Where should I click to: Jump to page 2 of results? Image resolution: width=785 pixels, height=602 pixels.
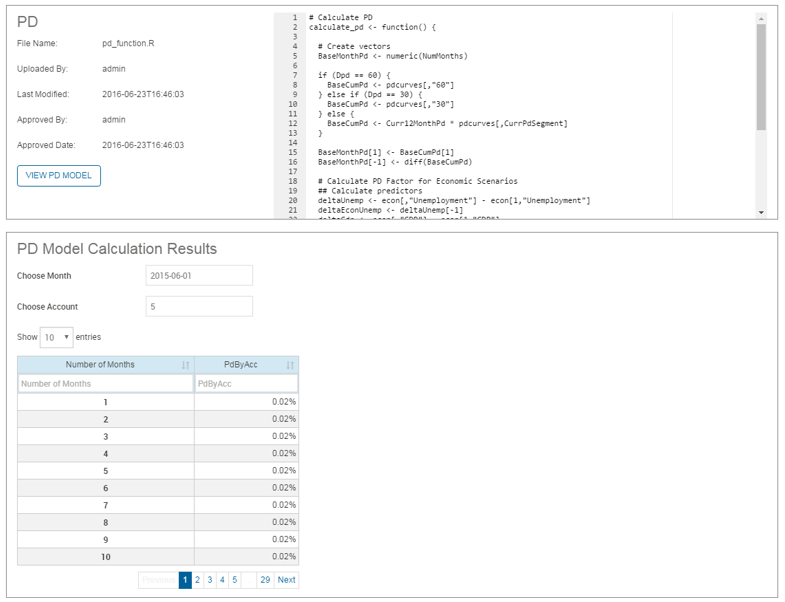pyautogui.click(x=198, y=580)
